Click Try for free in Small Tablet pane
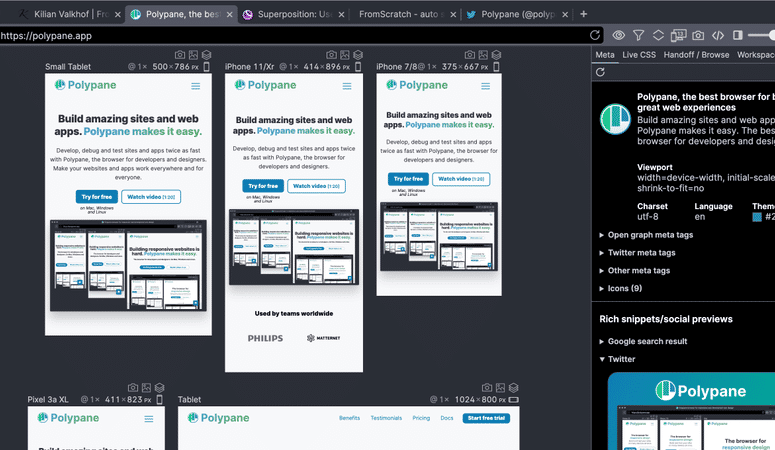Image resolution: width=775 pixels, height=450 pixels. [x=97, y=197]
